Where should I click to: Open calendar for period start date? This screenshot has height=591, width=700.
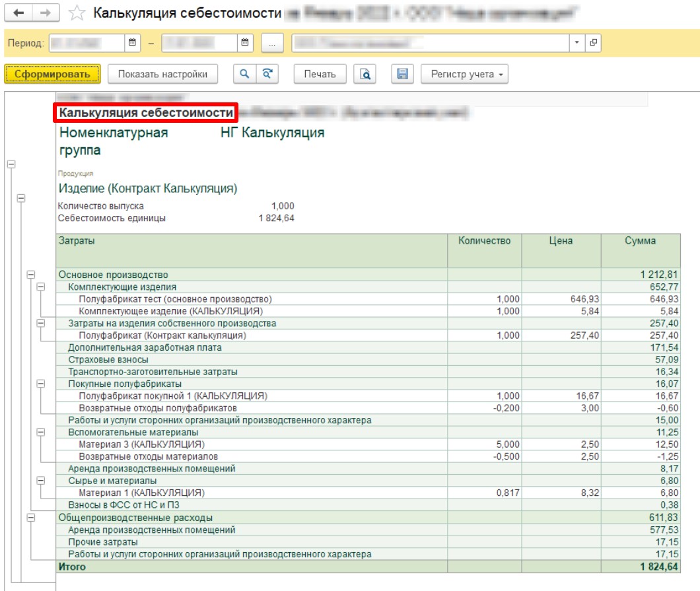pyautogui.click(x=132, y=43)
